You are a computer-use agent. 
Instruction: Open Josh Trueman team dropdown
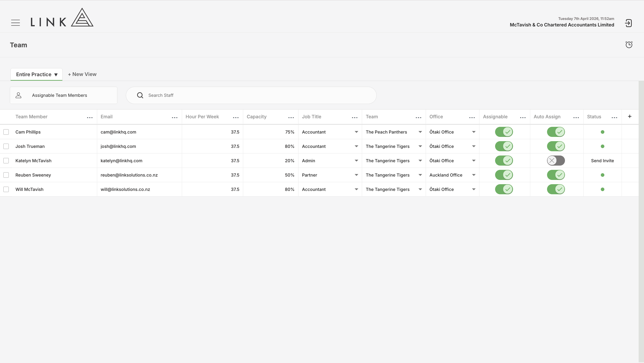tap(420, 146)
